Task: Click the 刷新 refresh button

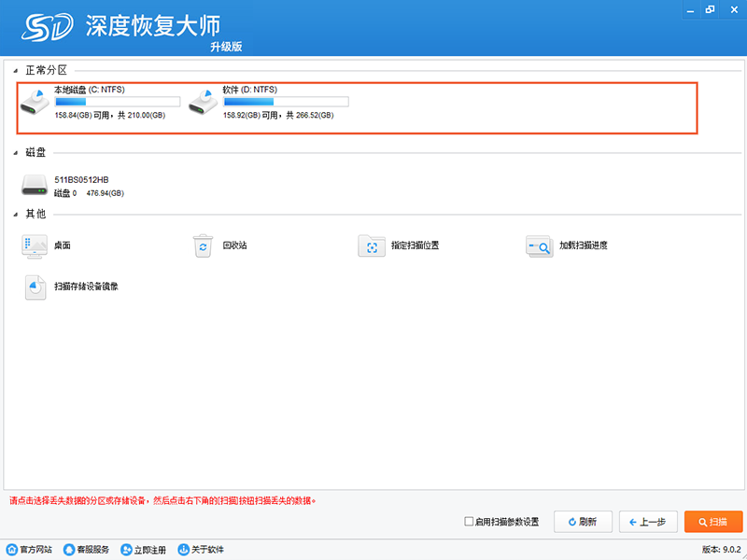Action: click(x=585, y=522)
